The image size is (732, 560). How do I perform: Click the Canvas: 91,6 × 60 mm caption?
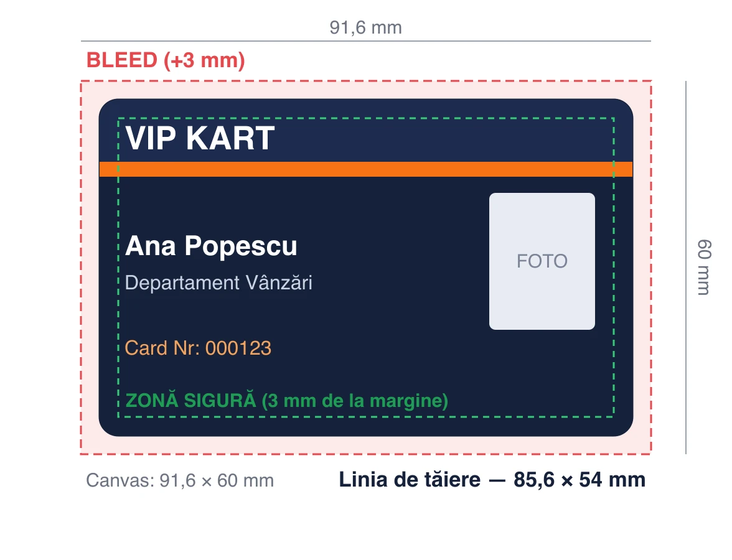point(180,480)
